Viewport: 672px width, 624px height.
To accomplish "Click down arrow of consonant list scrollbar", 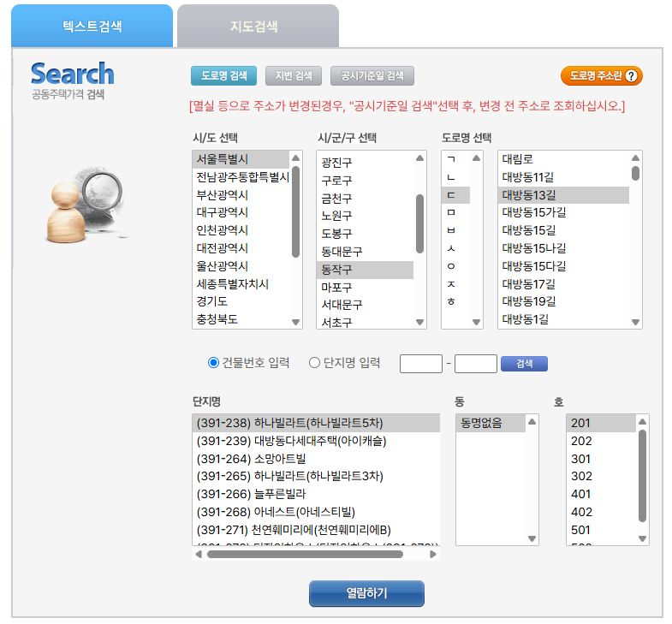I will coord(476,322).
